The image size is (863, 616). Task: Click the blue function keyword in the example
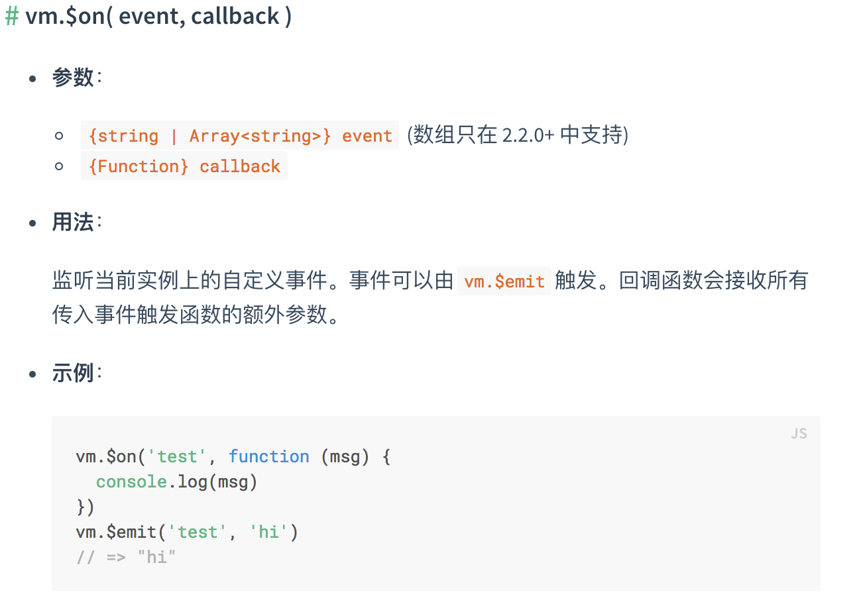tap(269, 456)
